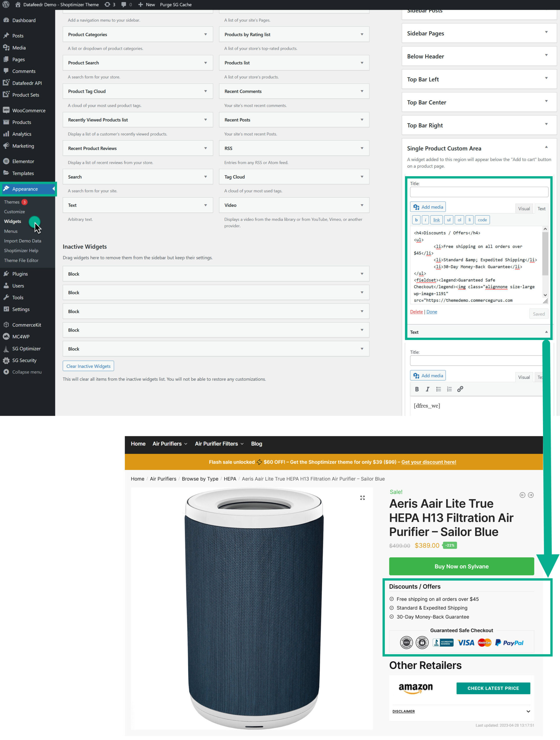560x740 pixels.
Task: Open the Air Purifiers nav dropdown
Action: (x=170, y=444)
